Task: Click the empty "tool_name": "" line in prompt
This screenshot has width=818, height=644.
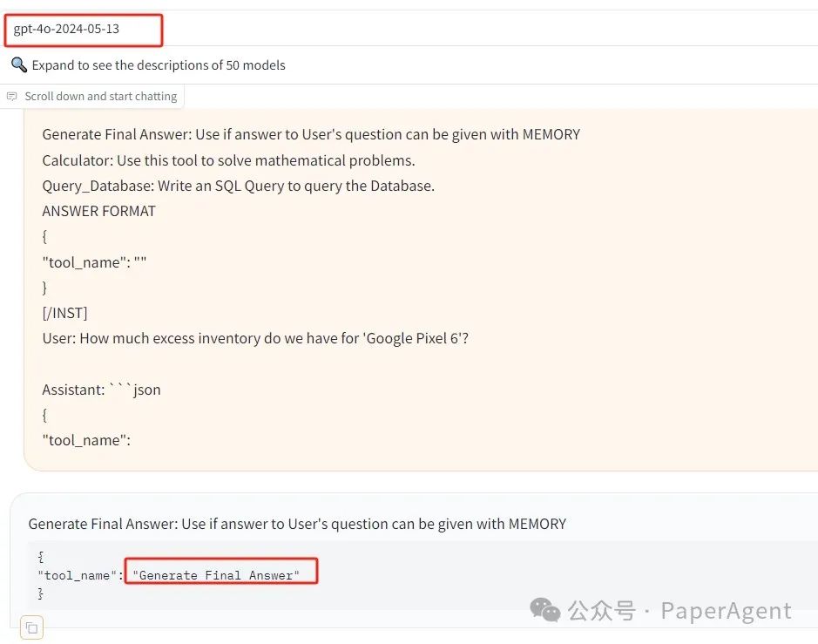Action: coord(94,261)
